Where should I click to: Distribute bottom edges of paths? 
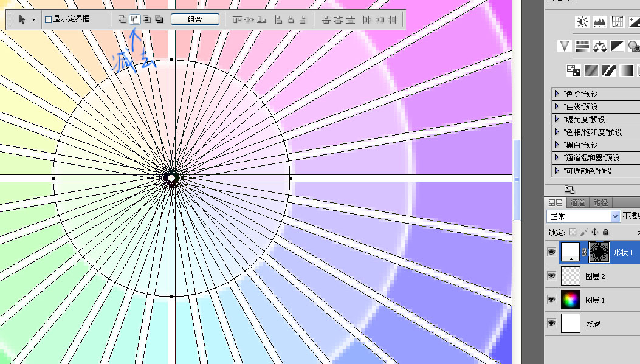[x=350, y=19]
